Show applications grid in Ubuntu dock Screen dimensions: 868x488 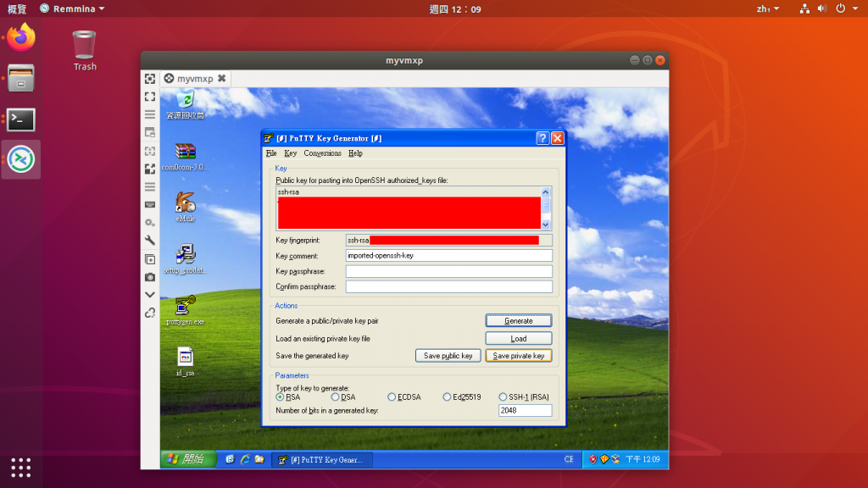[21, 468]
